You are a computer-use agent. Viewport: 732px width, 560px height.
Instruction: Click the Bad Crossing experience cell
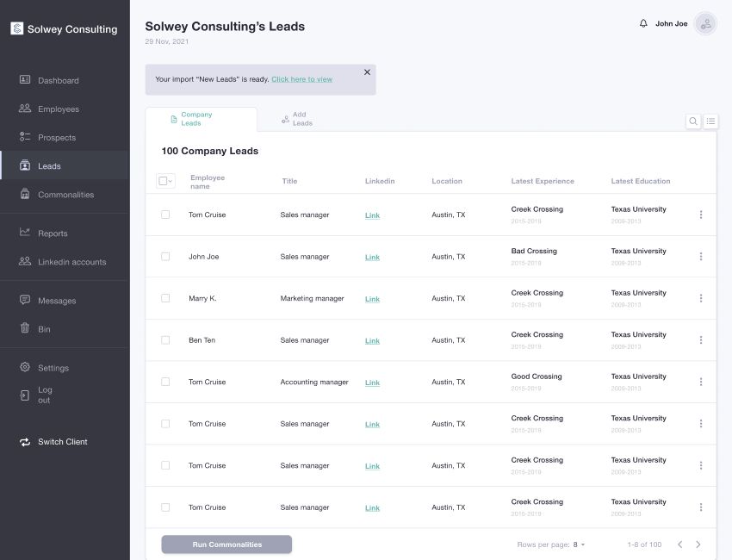pyautogui.click(x=534, y=251)
